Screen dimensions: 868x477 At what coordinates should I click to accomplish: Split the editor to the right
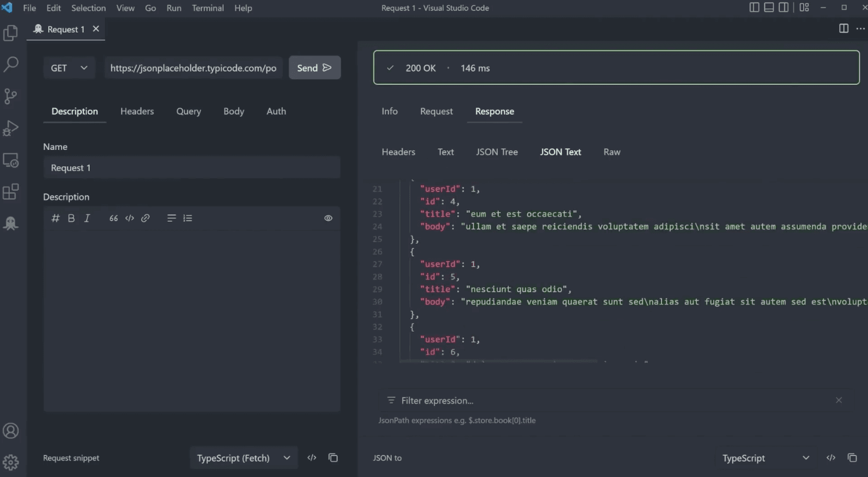coord(843,28)
